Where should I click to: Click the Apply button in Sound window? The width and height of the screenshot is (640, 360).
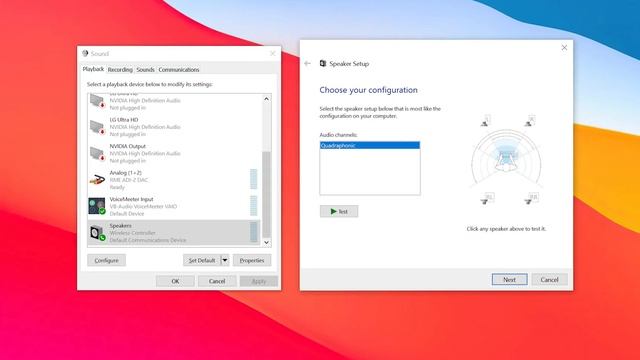click(x=259, y=281)
